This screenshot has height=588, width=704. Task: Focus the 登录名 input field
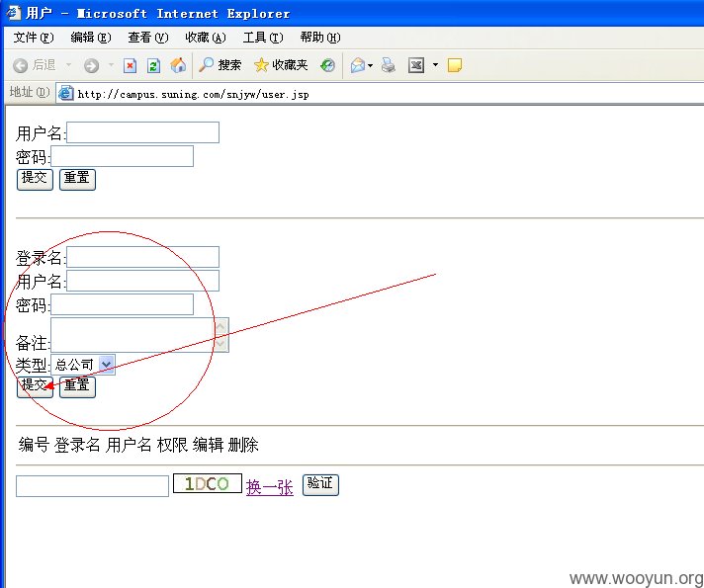tap(142, 257)
